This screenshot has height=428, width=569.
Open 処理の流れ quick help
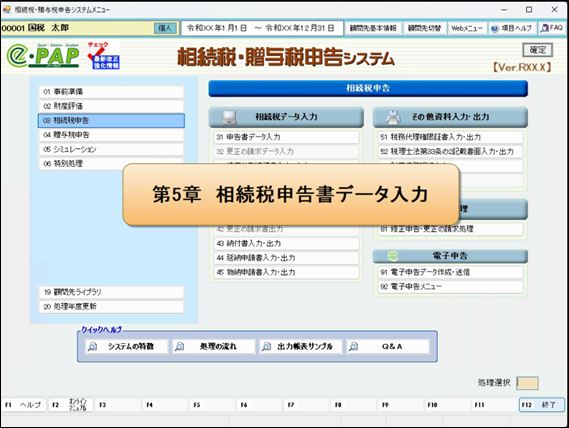214,346
